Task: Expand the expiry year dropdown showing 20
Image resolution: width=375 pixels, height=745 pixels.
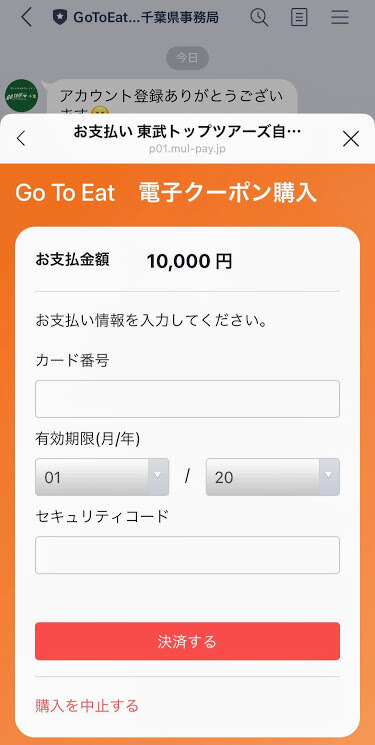Action: (x=273, y=477)
